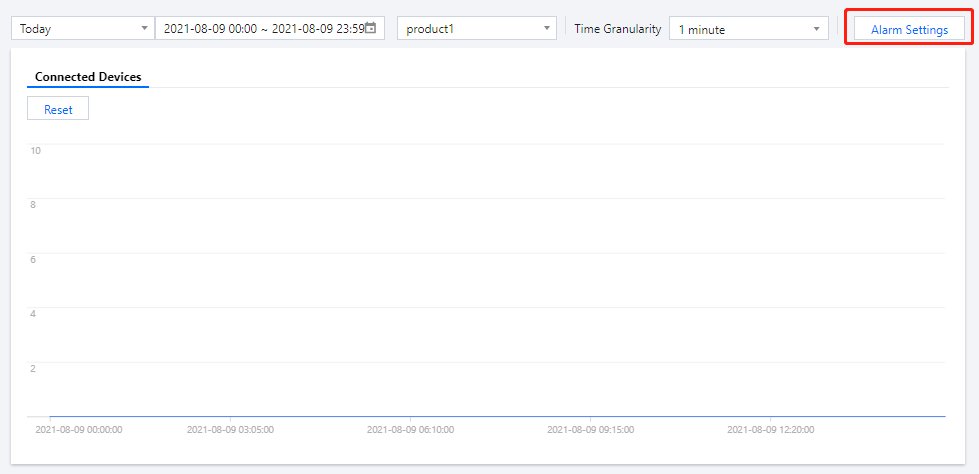Focus the 2021-08-09 date range field
This screenshot has height=474, width=979.
tap(262, 28)
